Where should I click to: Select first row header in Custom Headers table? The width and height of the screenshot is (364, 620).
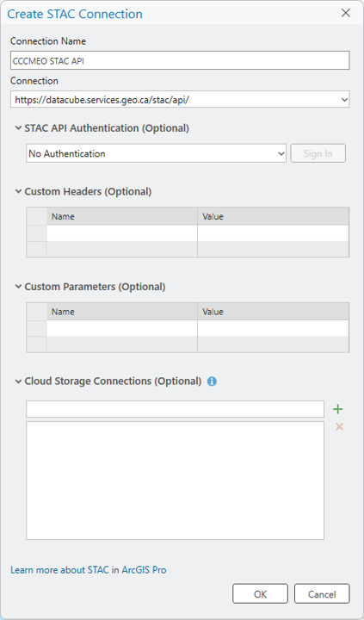point(36,233)
